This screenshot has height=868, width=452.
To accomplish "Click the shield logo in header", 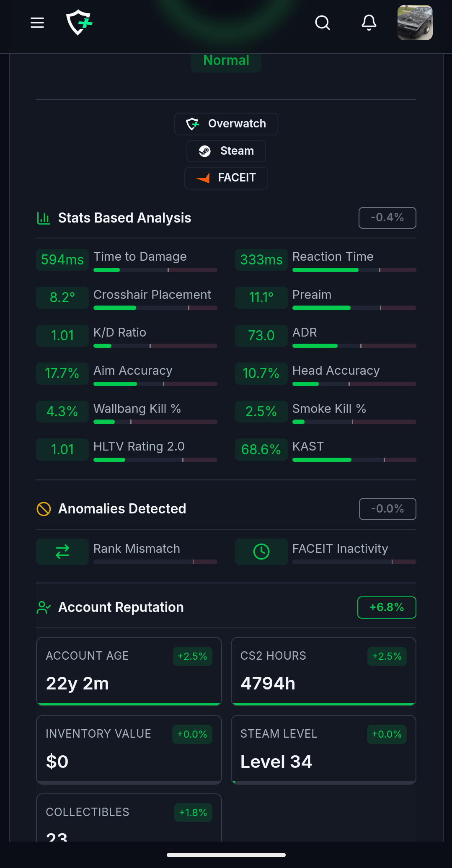I will pos(79,23).
